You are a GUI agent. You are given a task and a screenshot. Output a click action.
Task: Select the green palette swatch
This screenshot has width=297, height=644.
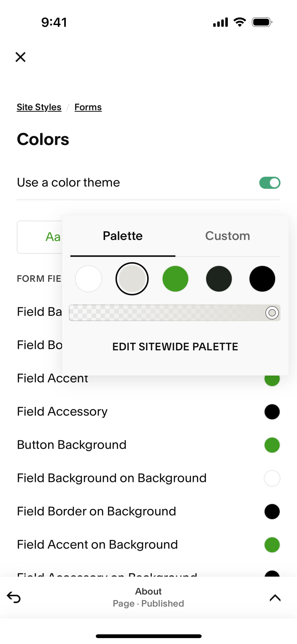pyautogui.click(x=175, y=279)
